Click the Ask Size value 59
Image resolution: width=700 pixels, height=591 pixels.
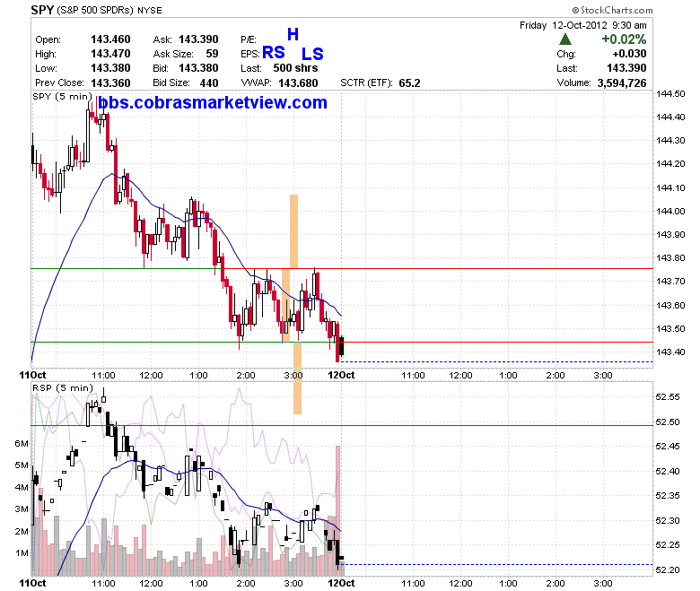[x=212, y=54]
